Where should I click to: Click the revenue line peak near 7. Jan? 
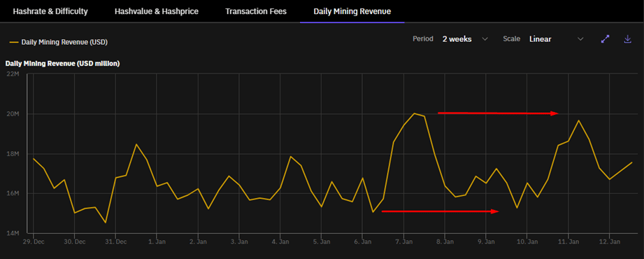[414, 113]
